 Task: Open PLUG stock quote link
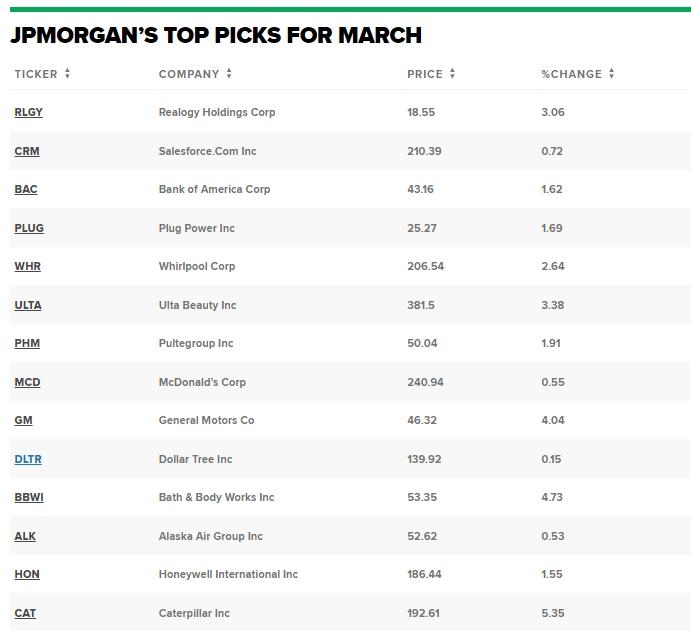(29, 228)
